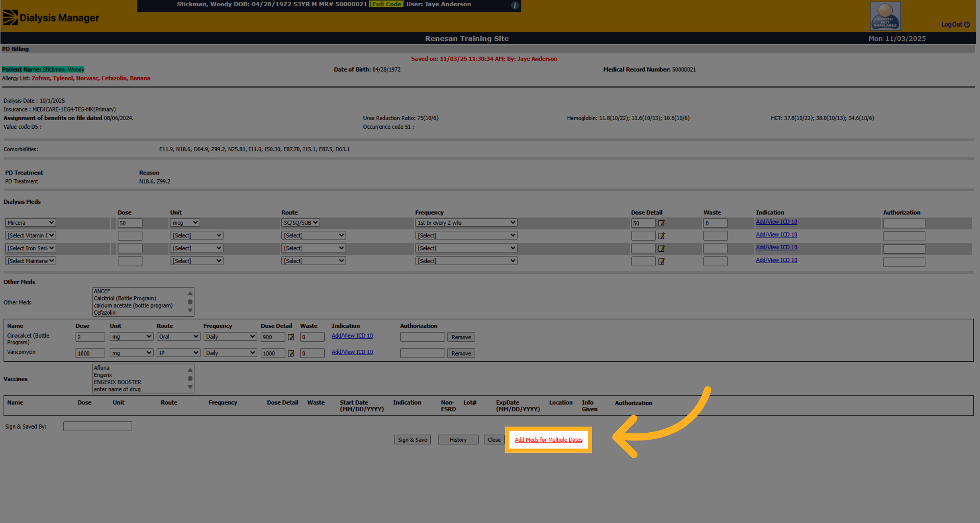Click the patient photo placeholder

(x=885, y=16)
